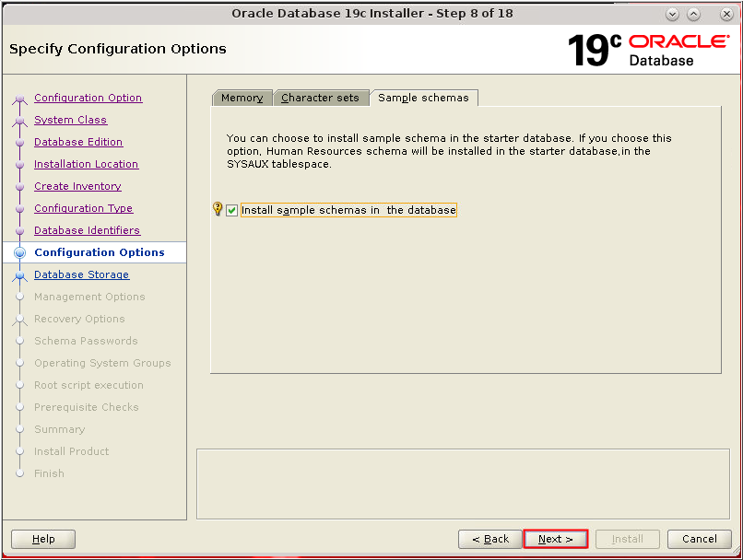
Task: Open the Help dialog
Action: (x=42, y=539)
